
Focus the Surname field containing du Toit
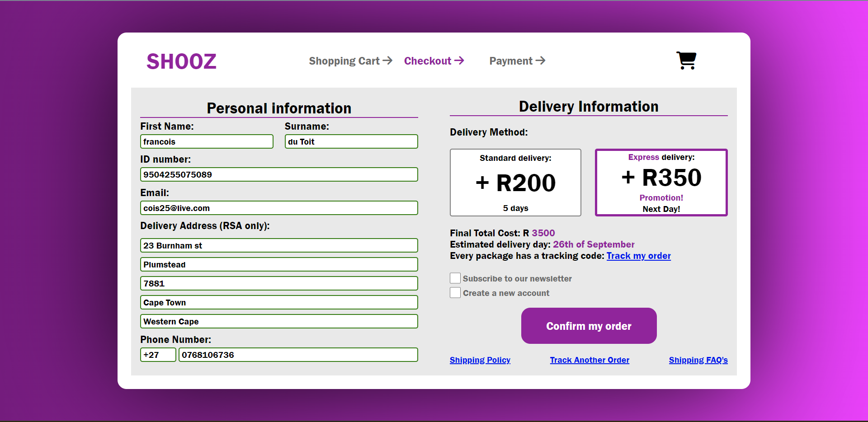(x=351, y=141)
